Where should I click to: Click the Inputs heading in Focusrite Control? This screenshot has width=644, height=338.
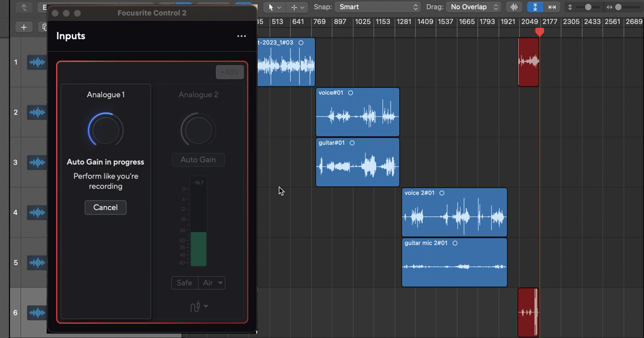(x=71, y=36)
